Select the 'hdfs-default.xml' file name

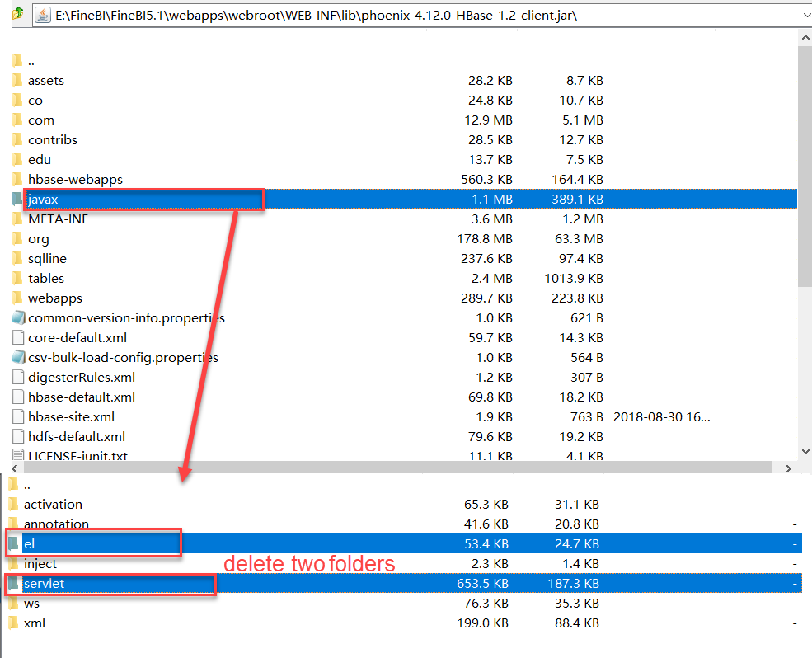tap(77, 437)
